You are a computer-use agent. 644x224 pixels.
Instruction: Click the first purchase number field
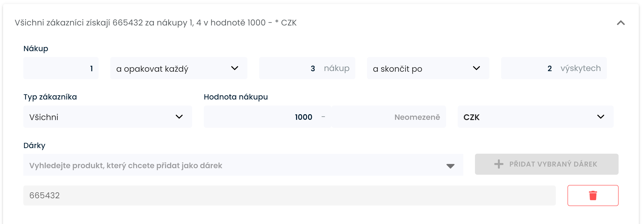click(x=61, y=68)
